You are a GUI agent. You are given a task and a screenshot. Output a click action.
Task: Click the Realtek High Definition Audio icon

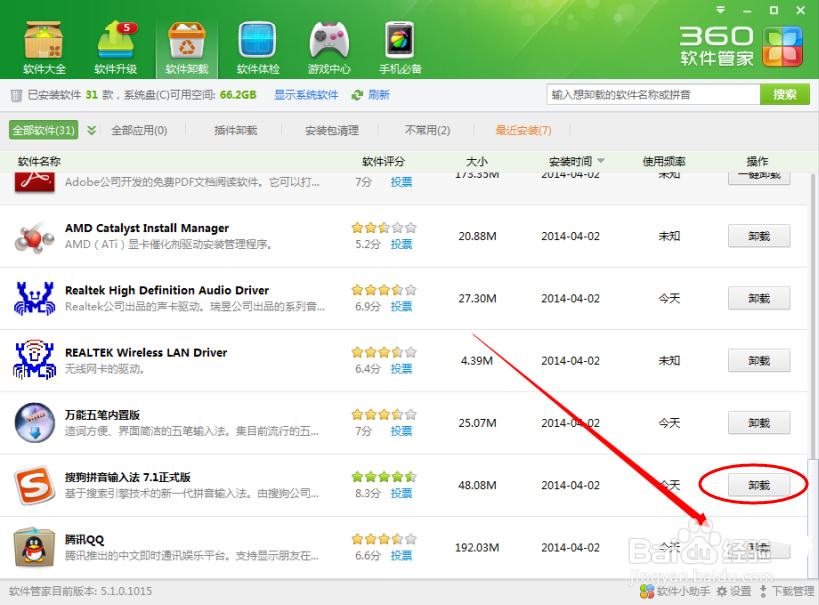coord(34,299)
